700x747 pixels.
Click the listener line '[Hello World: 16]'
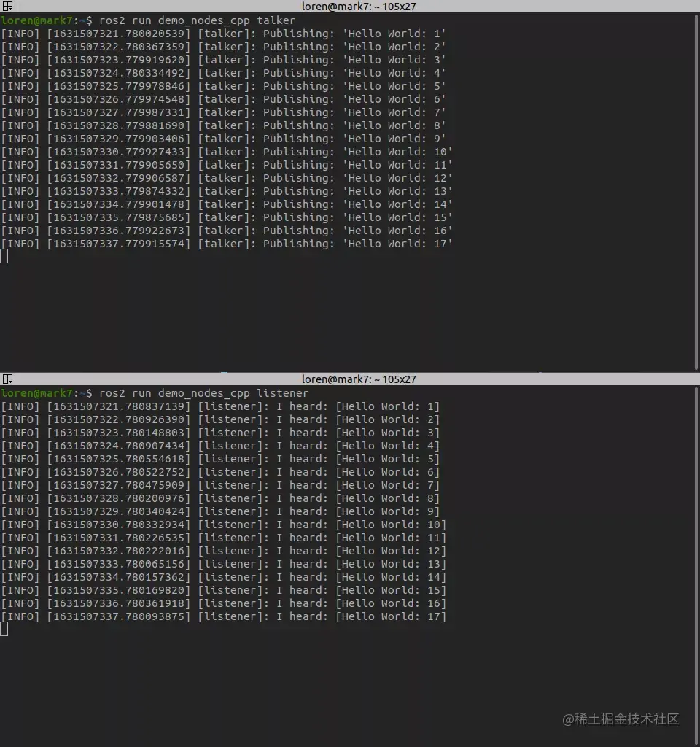[224, 603]
